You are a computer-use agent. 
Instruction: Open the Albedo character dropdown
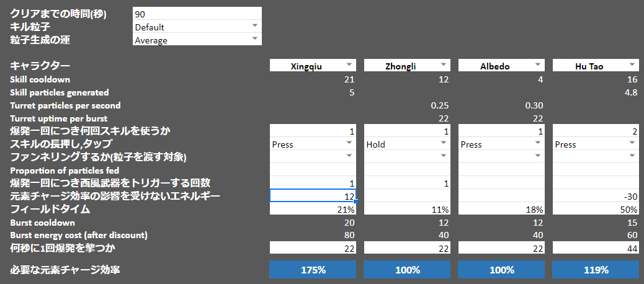(537, 65)
